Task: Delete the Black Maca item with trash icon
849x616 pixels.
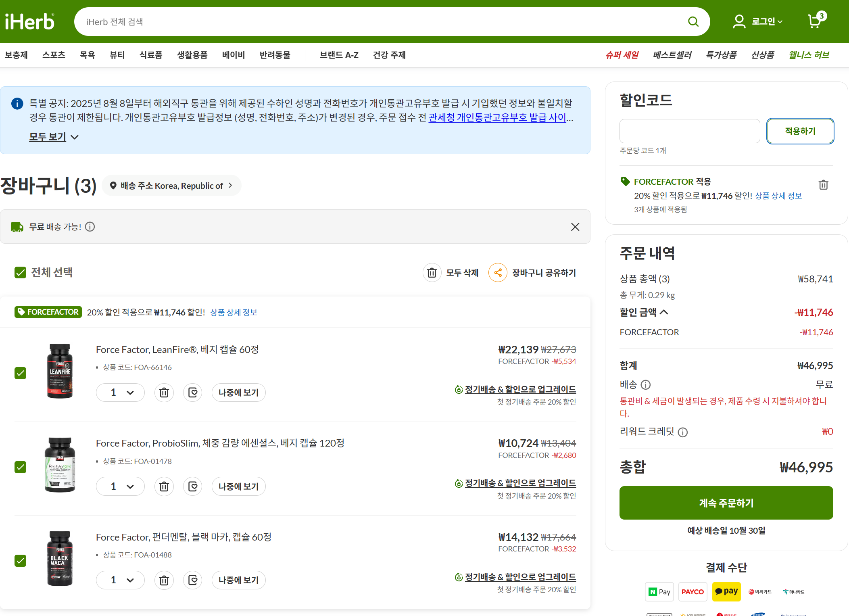Action: point(164,580)
